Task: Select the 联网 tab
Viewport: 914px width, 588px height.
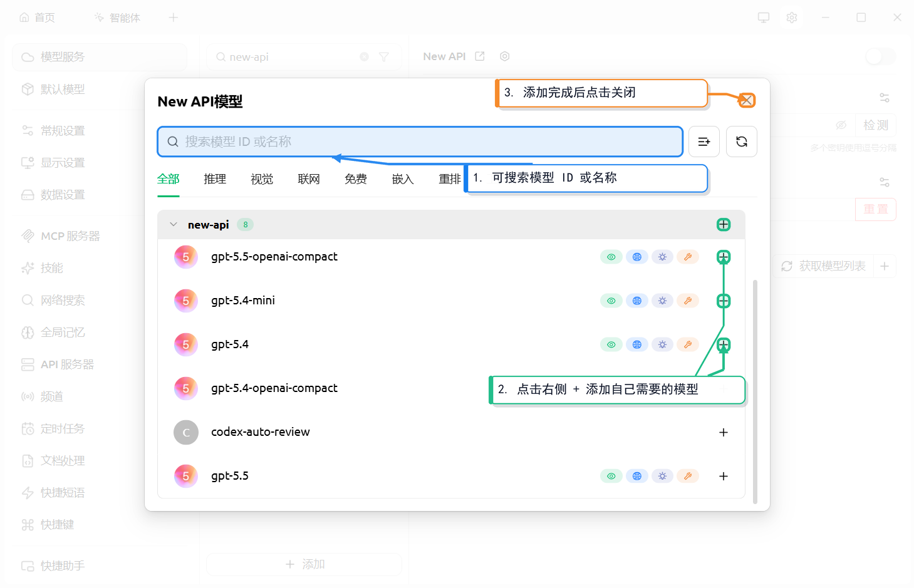Action: pos(309,179)
